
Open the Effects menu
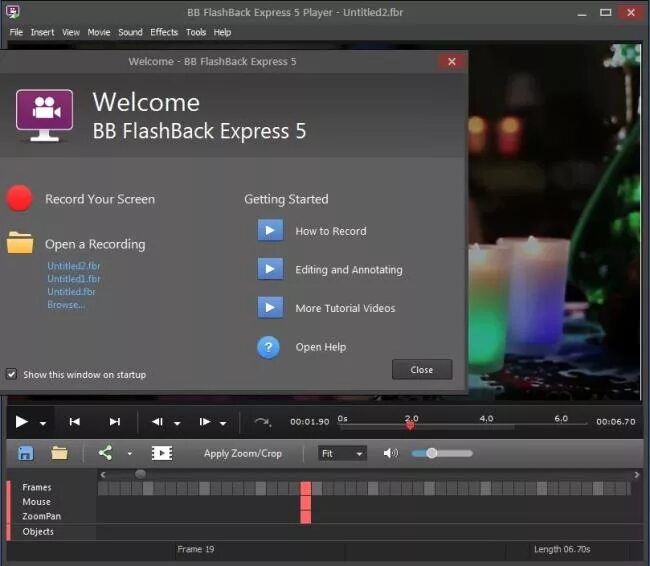coord(164,32)
